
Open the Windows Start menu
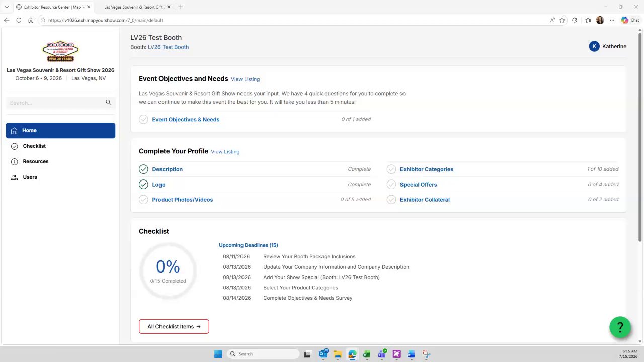[218, 354]
